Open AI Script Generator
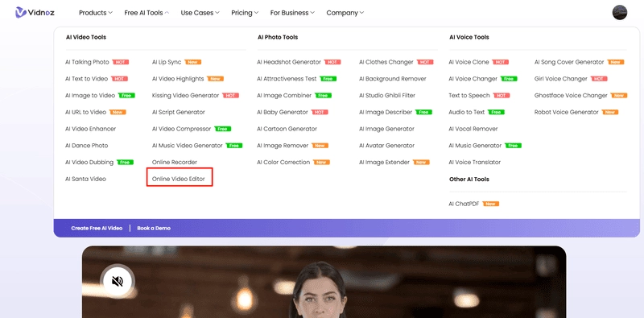Viewport: 644px width, 318px height. click(178, 112)
